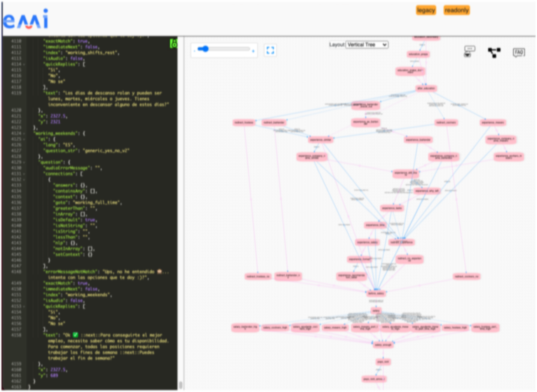Click the plus dot to zoom the graph in
Image resolution: width=537 pixels, height=392 pixels.
pos(253,51)
